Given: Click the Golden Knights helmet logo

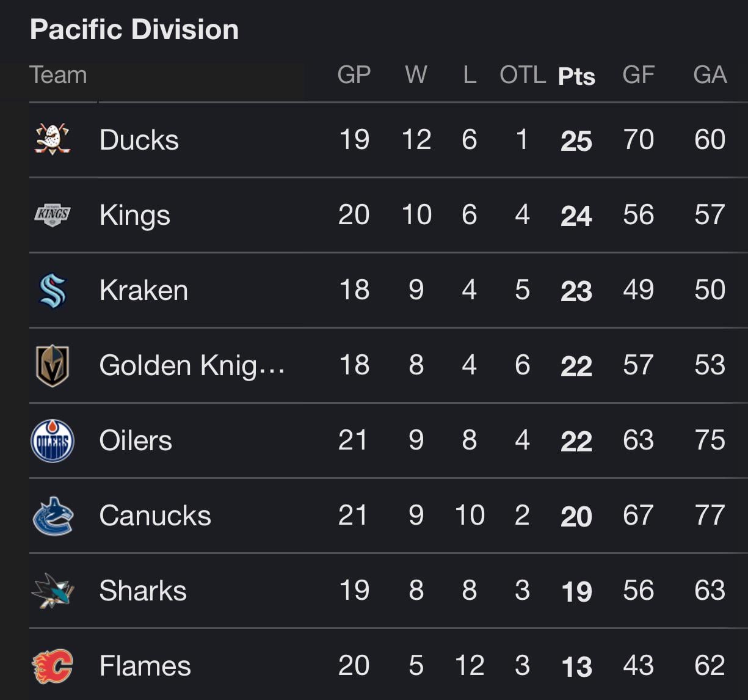Looking at the screenshot, I should [x=53, y=365].
